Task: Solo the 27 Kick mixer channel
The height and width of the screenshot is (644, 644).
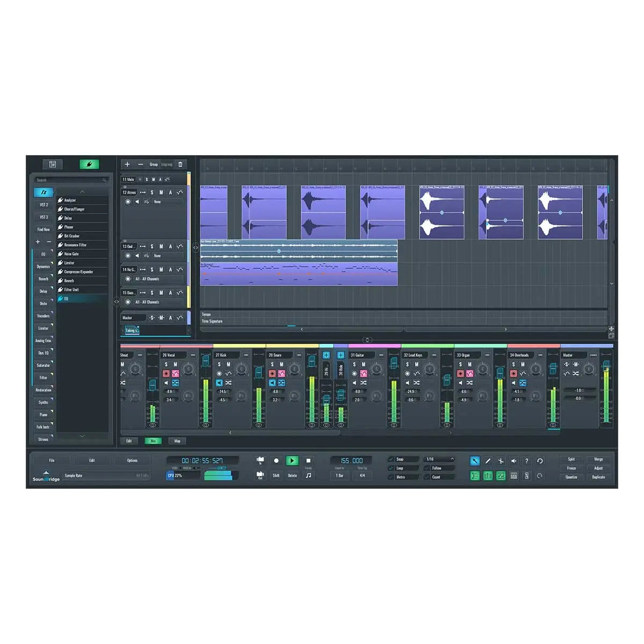Action: [219, 364]
